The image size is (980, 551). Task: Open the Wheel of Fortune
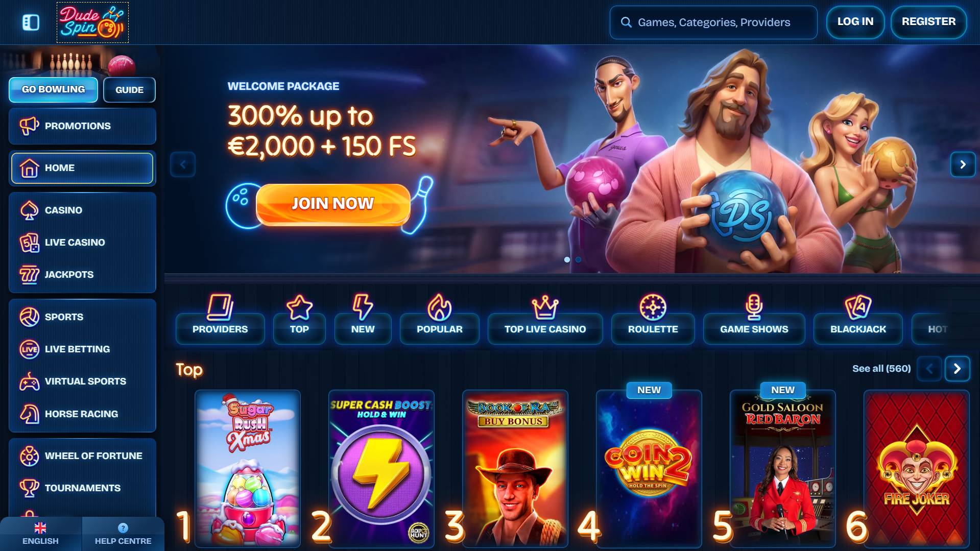pyautogui.click(x=82, y=456)
